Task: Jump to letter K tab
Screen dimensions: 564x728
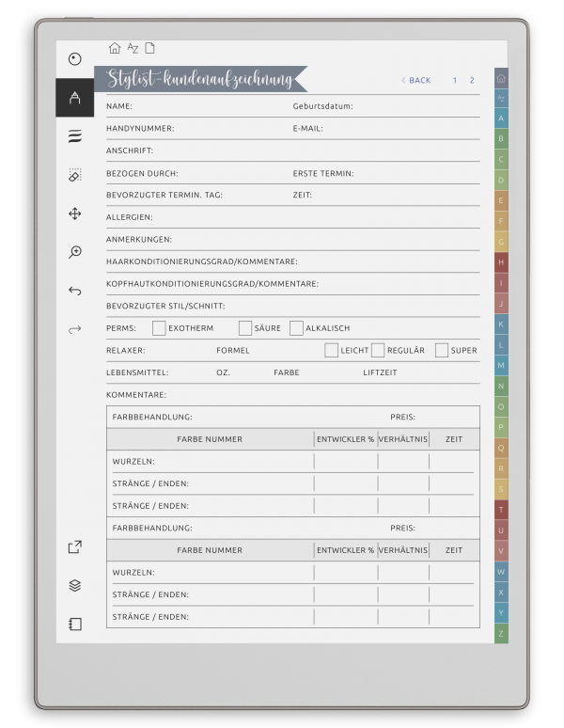Action: tap(501, 324)
